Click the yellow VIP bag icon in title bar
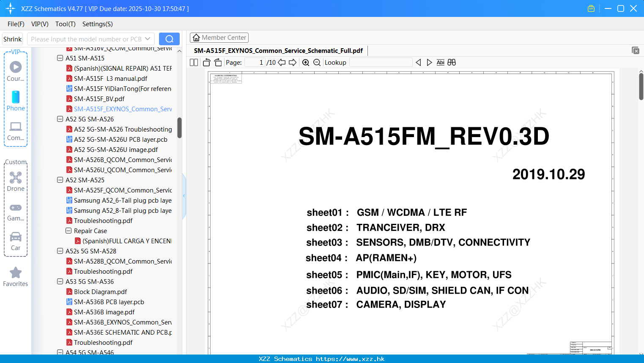The width and height of the screenshot is (644, 363). click(x=591, y=8)
